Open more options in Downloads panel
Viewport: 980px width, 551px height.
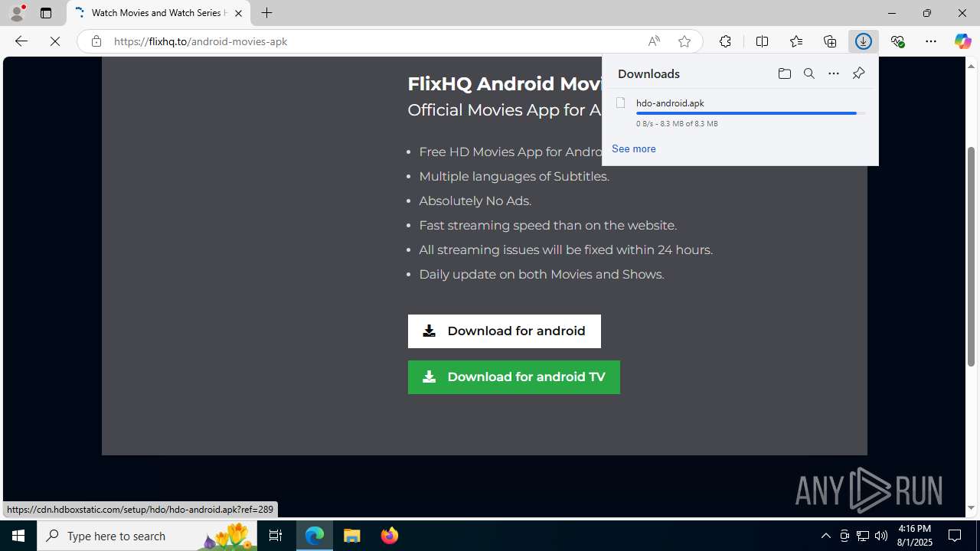[833, 73]
